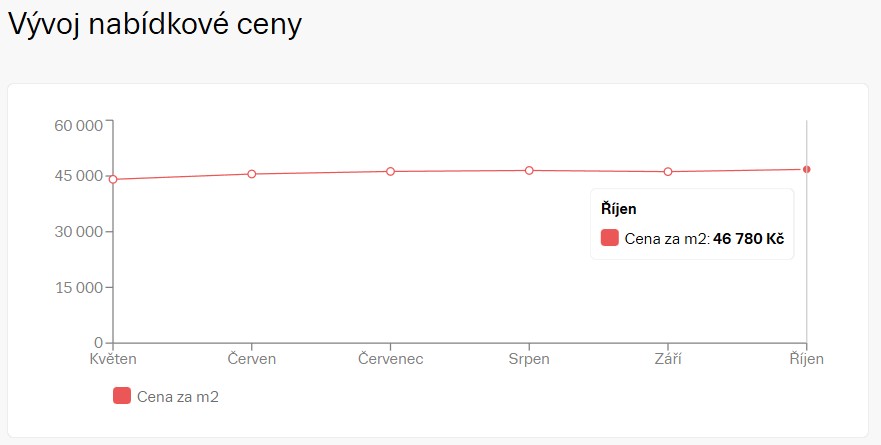Click the 'Září' x-axis label
Screen dimensions: 881x445
coord(668,359)
